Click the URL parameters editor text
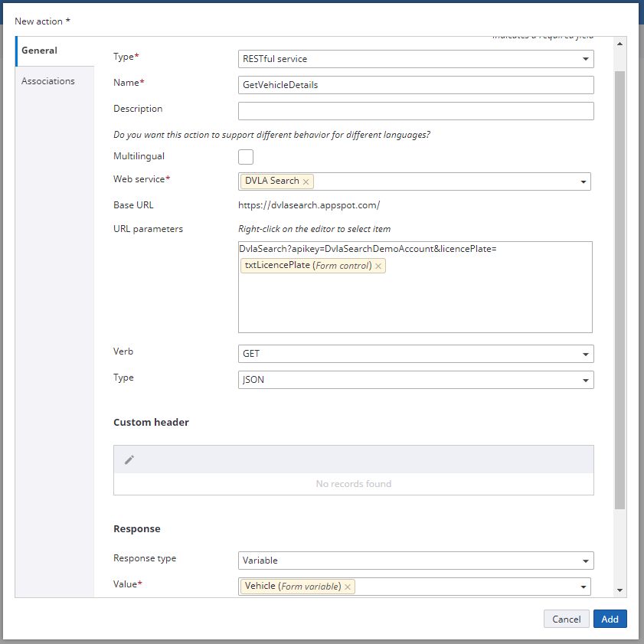644x644 pixels. 368,249
